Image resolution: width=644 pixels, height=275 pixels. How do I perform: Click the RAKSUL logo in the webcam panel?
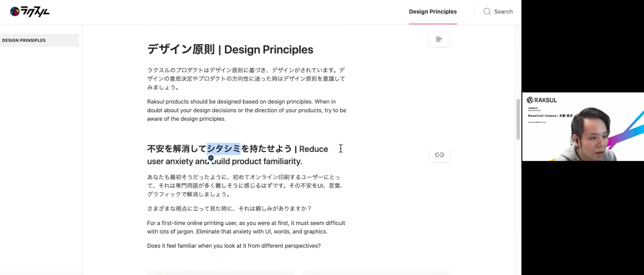[x=542, y=100]
